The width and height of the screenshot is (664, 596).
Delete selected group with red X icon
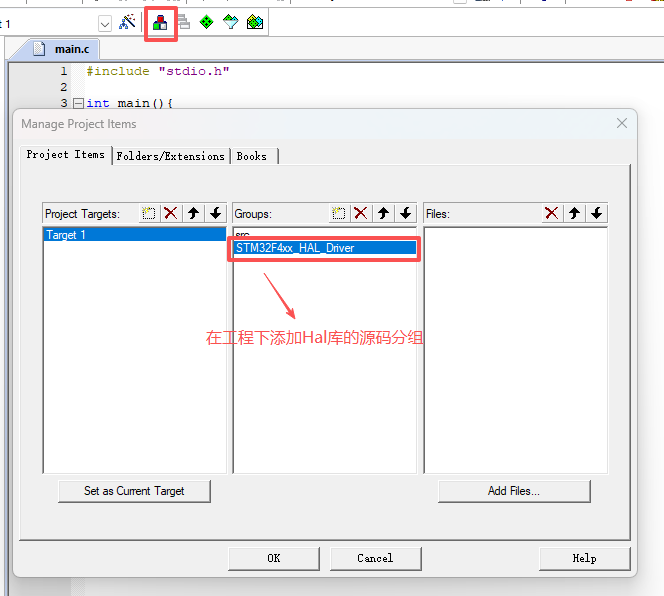[x=361, y=213]
